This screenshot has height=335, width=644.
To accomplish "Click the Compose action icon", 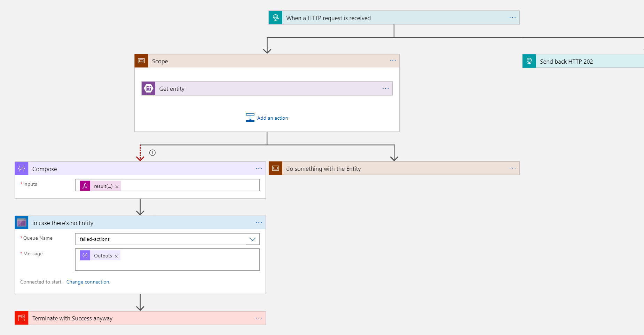I will coord(22,169).
